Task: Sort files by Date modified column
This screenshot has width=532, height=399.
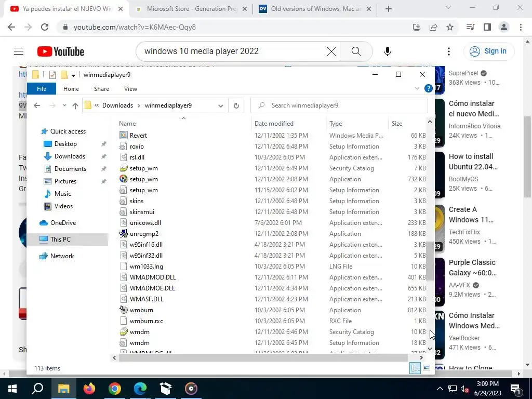Action: [274, 124]
